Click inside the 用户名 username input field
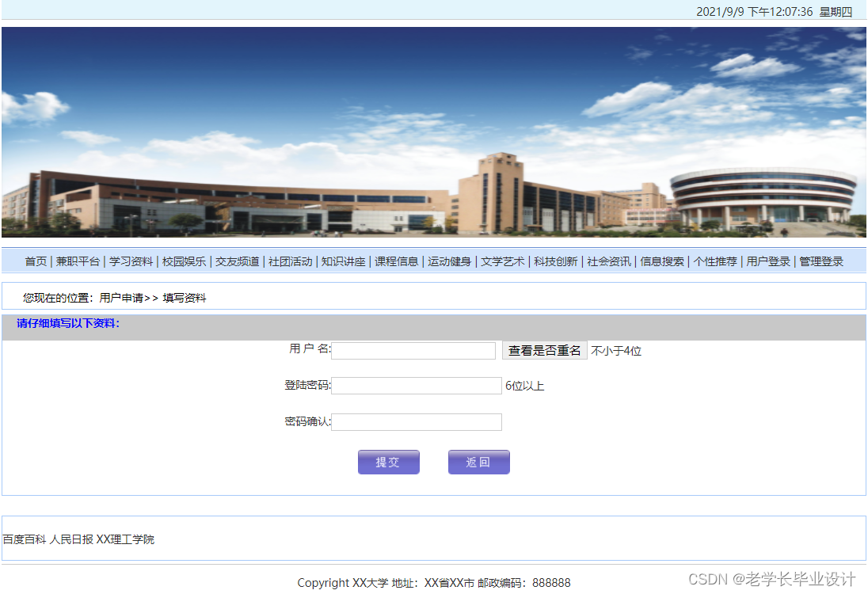Screen dimensions: 868x594 click(413, 349)
